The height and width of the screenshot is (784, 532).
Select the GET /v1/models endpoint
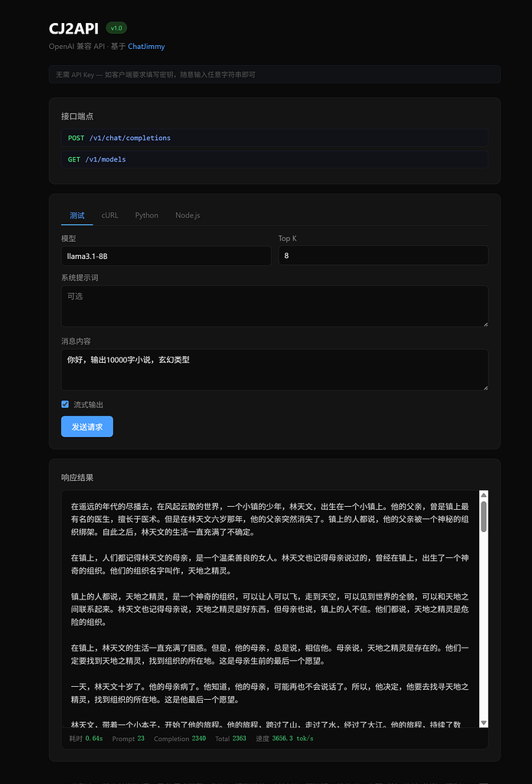point(275,159)
